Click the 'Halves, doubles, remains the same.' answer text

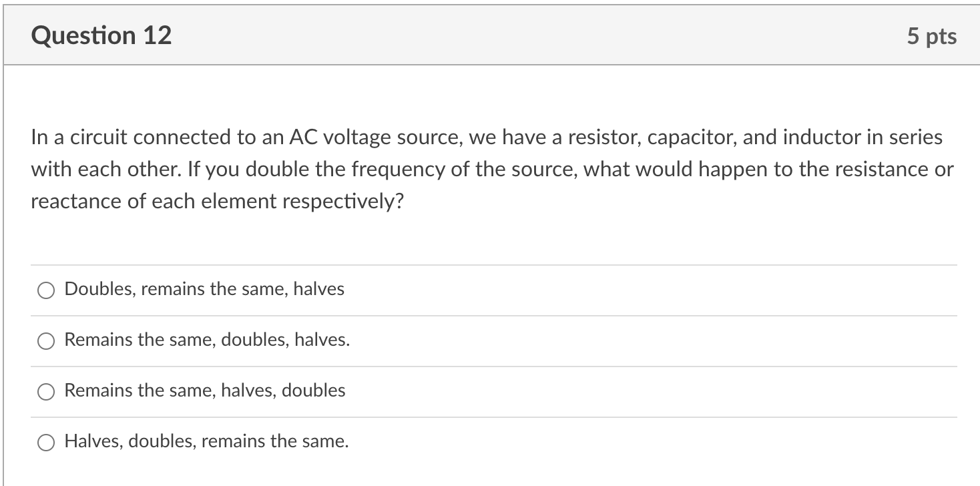tap(206, 441)
